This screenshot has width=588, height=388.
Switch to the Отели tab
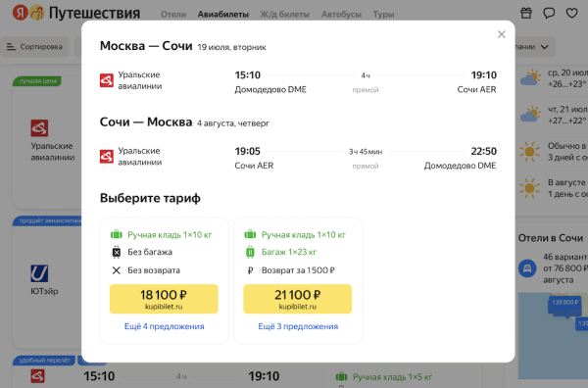click(x=173, y=15)
